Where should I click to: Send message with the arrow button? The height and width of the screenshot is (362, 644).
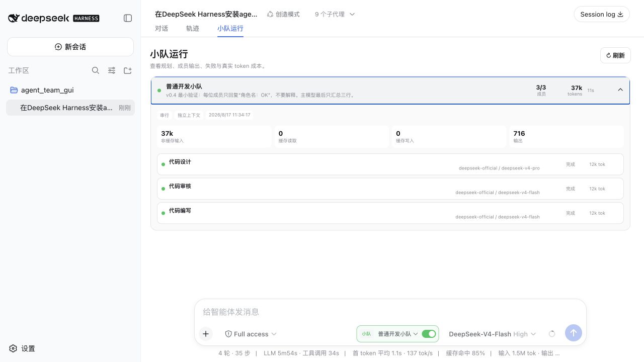[x=574, y=333]
